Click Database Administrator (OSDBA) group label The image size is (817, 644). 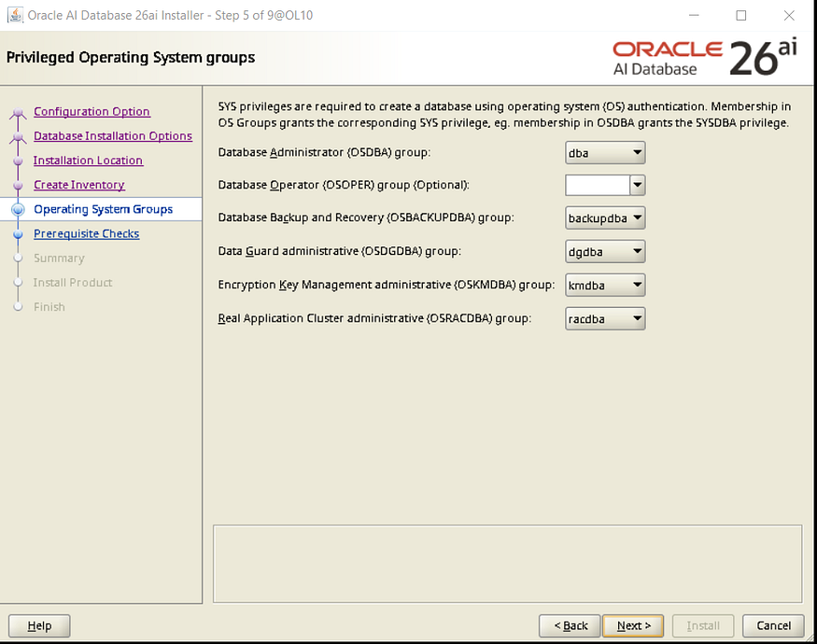(x=324, y=153)
